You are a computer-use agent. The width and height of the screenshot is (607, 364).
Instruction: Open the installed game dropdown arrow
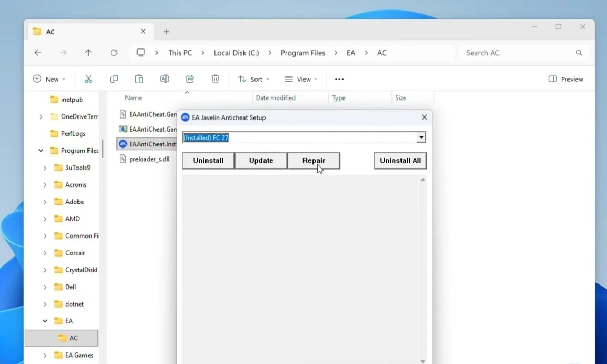(421, 137)
